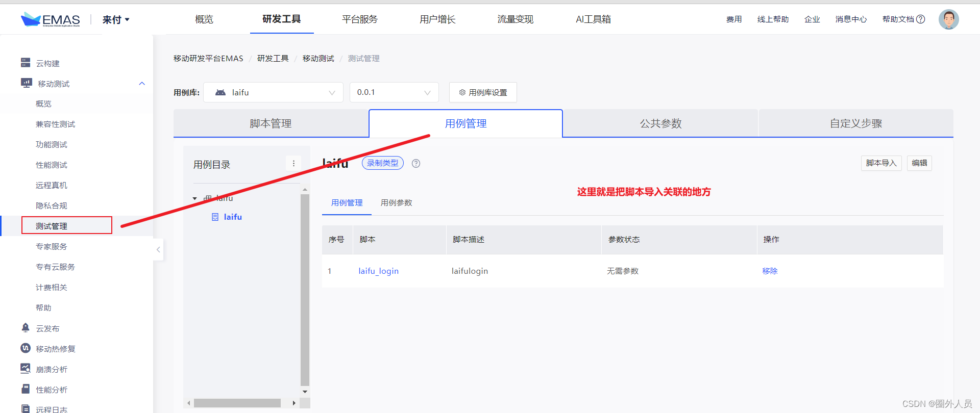Click the 移动测试 sidebar icon
The width and height of the screenshot is (980, 413).
26,83
